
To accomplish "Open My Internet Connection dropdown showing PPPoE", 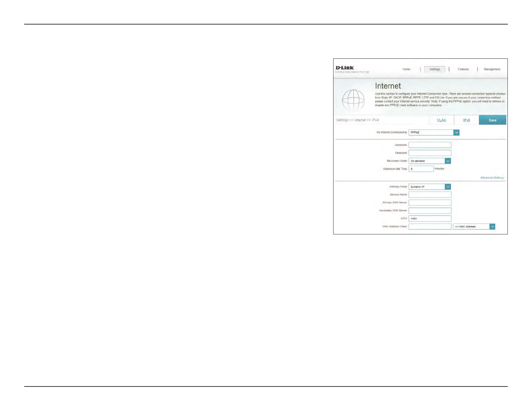I will (x=434, y=132).
